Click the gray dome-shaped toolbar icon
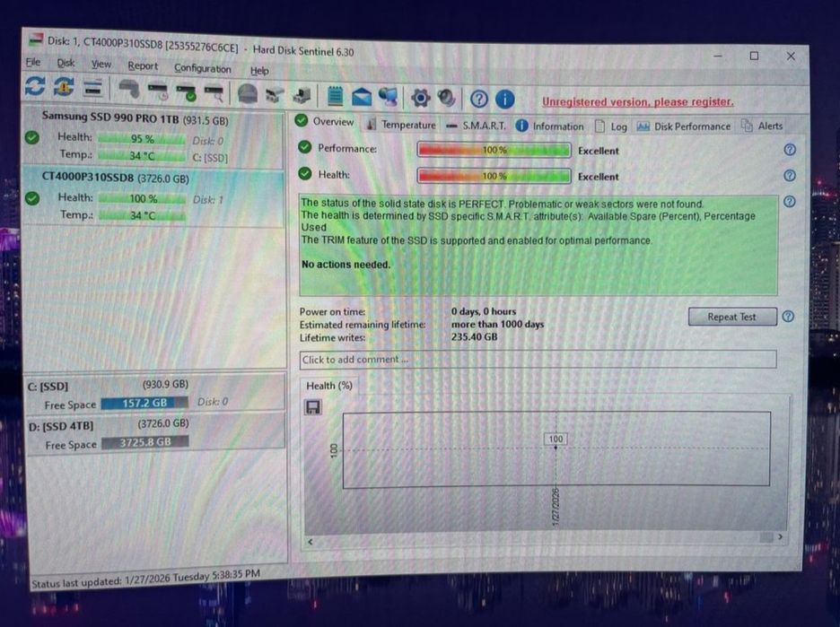 (x=247, y=94)
